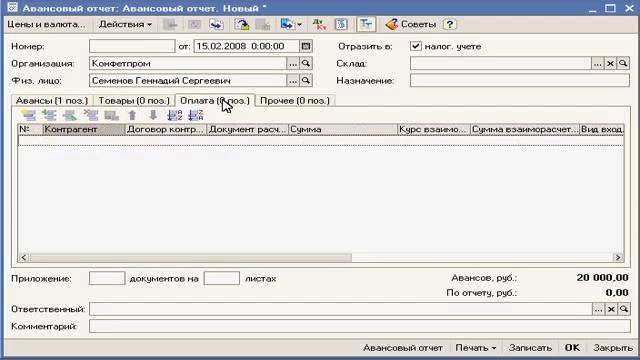Clear the Ответственный field with X
640x360 pixels.
[x=611, y=309]
